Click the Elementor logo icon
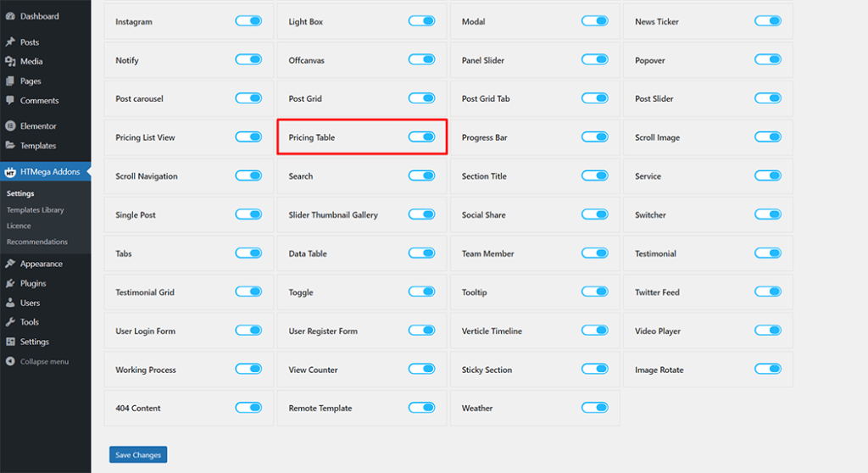Image resolution: width=868 pixels, height=473 pixels. (10, 125)
